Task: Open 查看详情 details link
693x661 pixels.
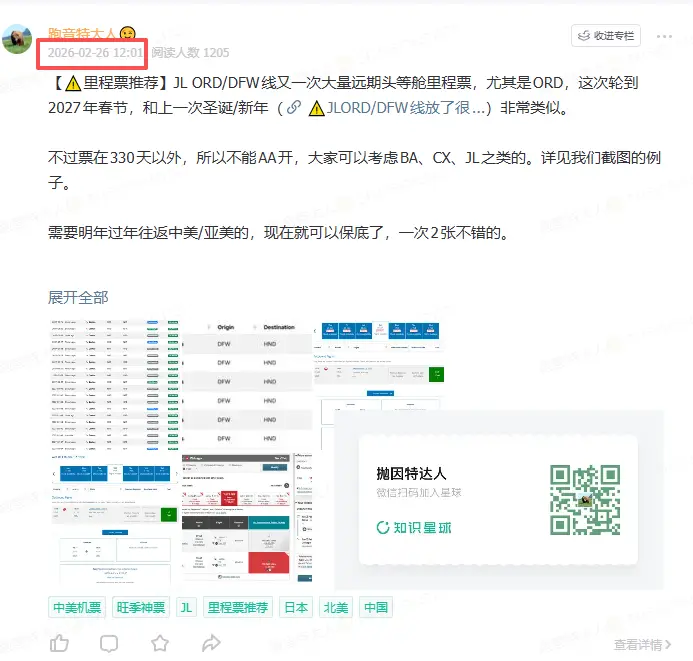Action: [x=642, y=645]
